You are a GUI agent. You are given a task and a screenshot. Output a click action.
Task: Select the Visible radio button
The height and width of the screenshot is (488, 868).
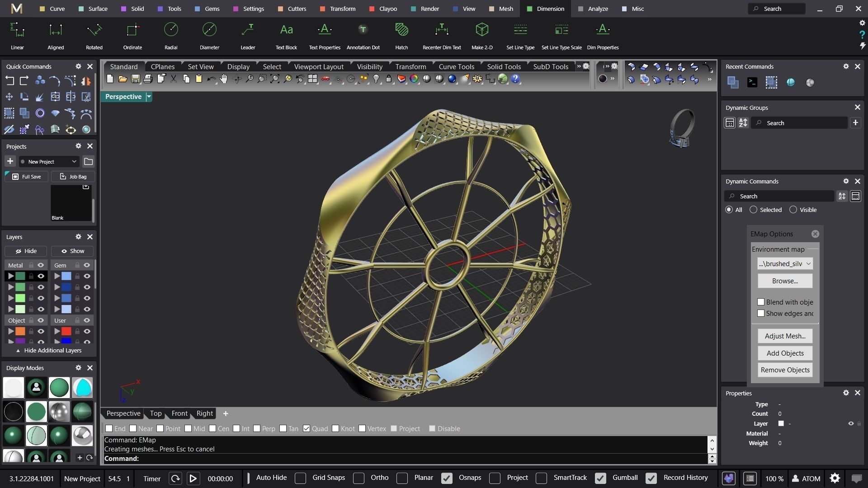pos(793,210)
